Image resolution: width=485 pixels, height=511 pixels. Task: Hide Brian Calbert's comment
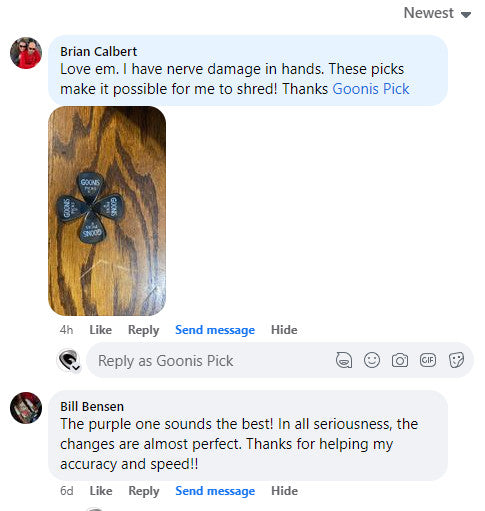[x=284, y=330]
